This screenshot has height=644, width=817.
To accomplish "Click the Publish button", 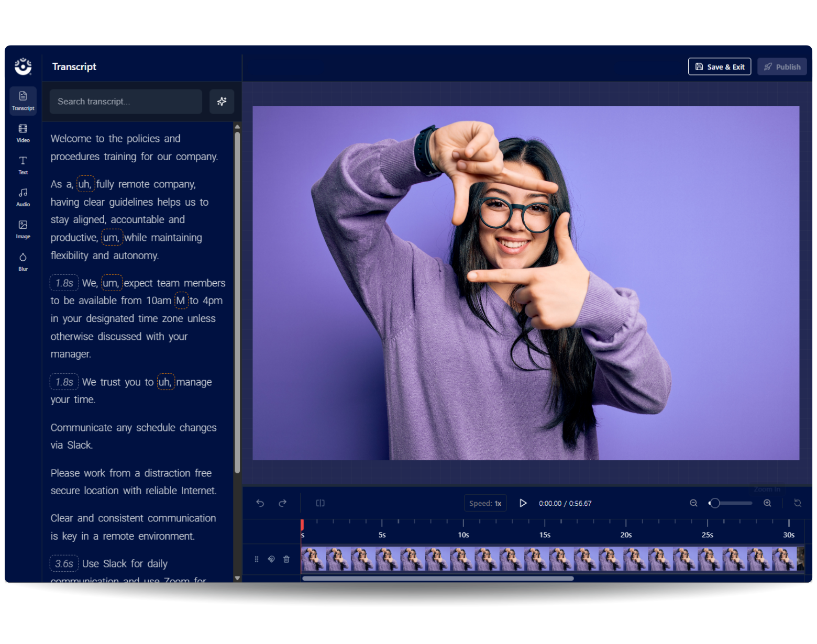I will pyautogui.click(x=782, y=67).
